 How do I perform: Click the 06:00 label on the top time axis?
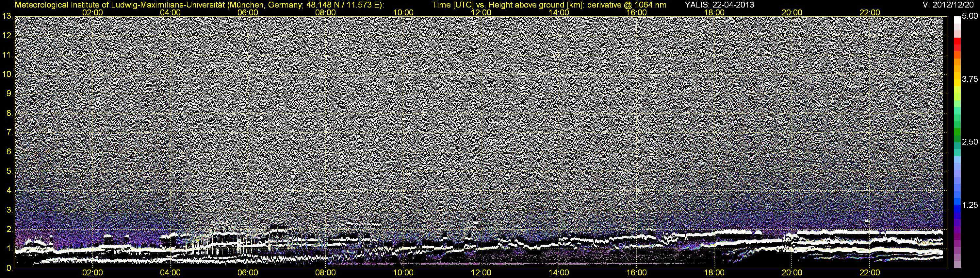coord(248,12)
